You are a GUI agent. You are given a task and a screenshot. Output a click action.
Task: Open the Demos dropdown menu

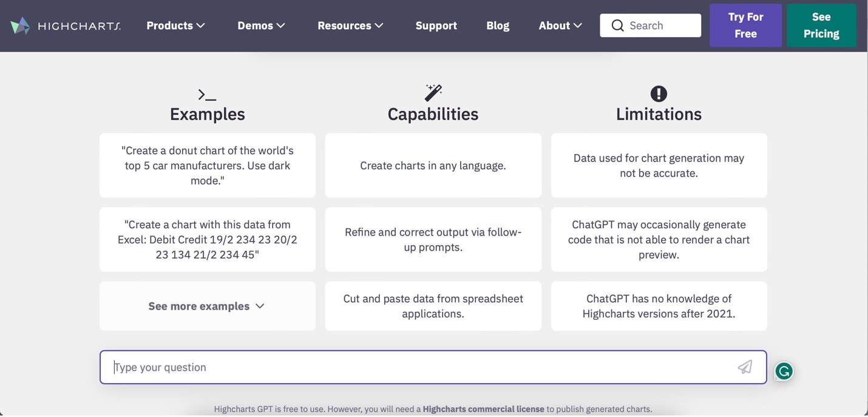pyautogui.click(x=262, y=25)
